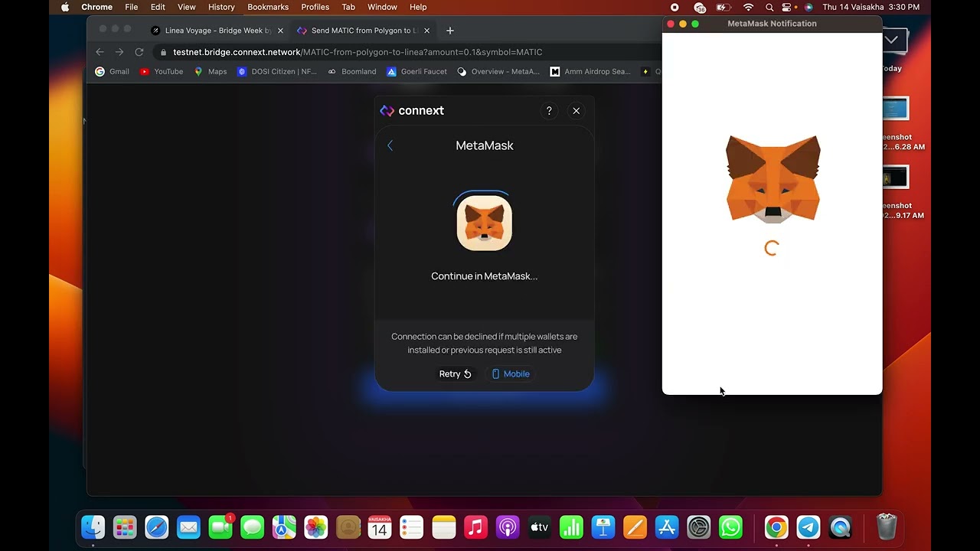This screenshot has height=551, width=980.
Task: Click the Wi-Fi status icon
Action: click(x=748, y=7)
